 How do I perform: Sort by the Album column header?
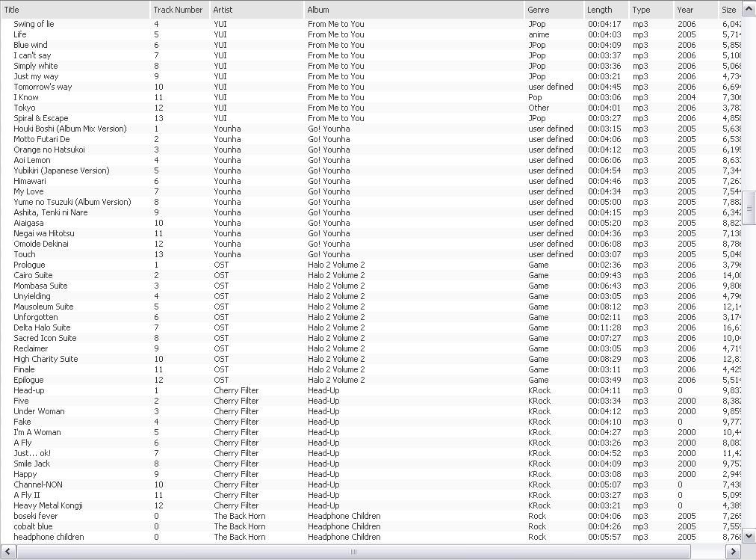point(414,10)
